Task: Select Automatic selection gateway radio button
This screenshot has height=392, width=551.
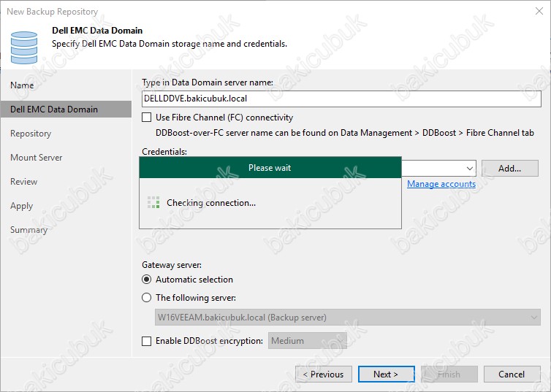Action: (x=147, y=280)
